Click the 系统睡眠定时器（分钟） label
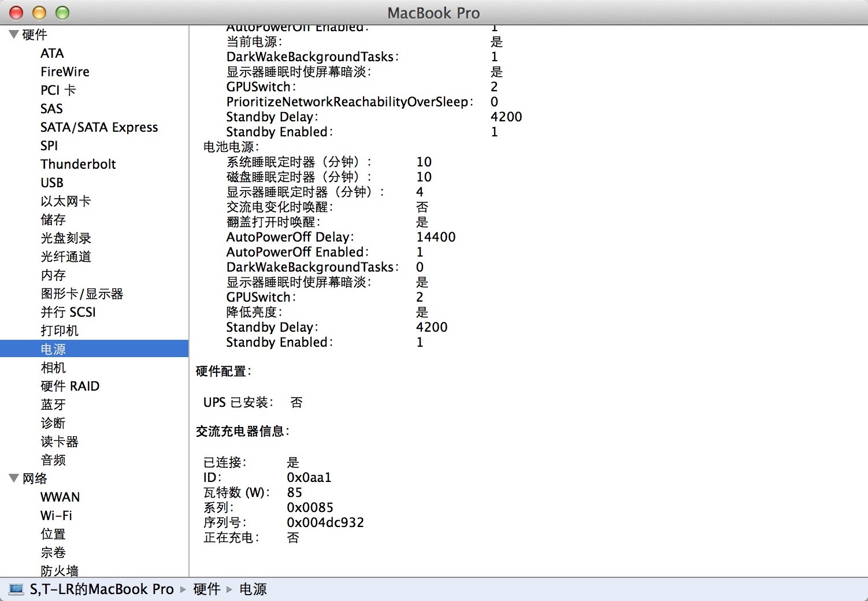 (299, 162)
